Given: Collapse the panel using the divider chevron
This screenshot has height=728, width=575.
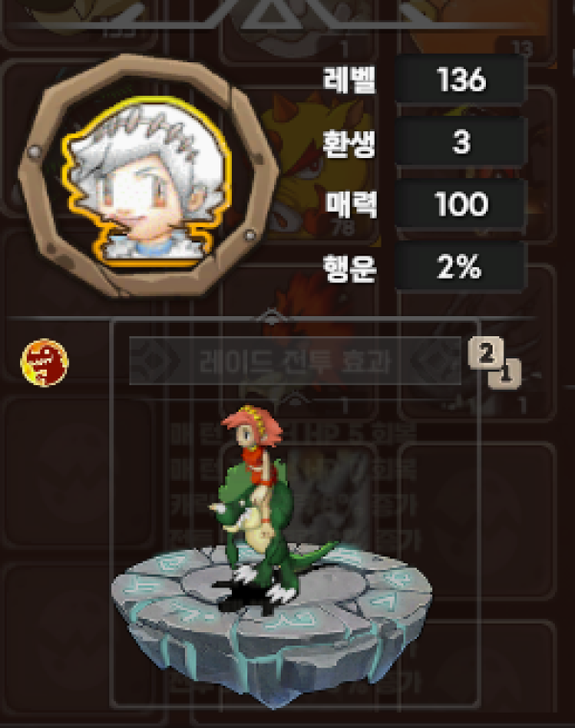Looking at the screenshot, I should [x=272, y=317].
